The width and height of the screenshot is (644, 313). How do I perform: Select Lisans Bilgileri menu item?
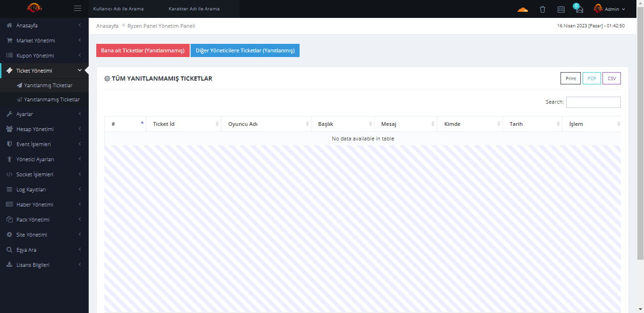tap(44, 264)
